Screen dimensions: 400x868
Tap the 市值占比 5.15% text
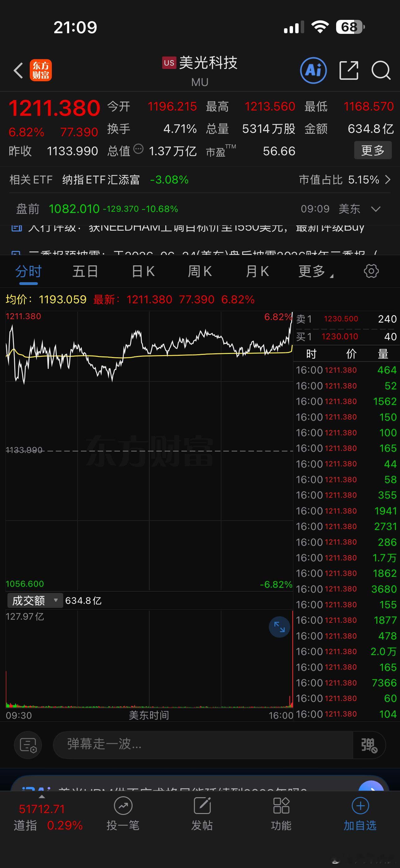(x=339, y=180)
